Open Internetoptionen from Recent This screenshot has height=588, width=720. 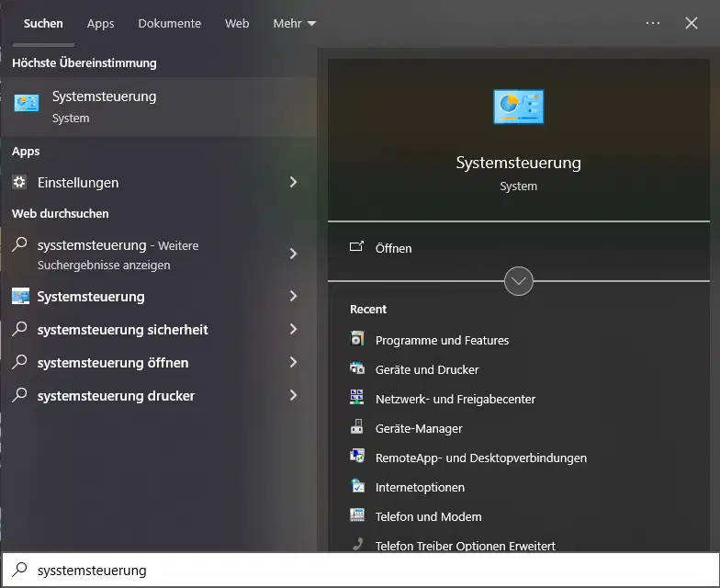(421, 487)
